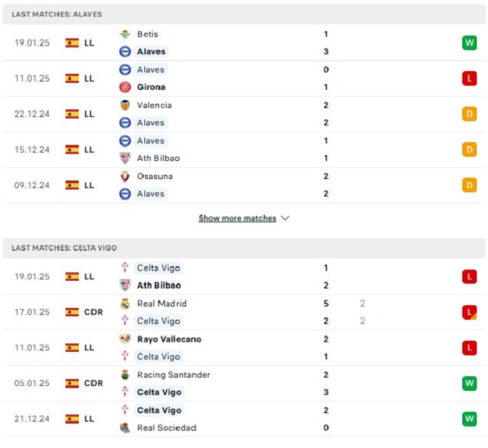Click the green W badge for Betis vs Alaves
The height and width of the screenshot is (448, 488).
(469, 43)
